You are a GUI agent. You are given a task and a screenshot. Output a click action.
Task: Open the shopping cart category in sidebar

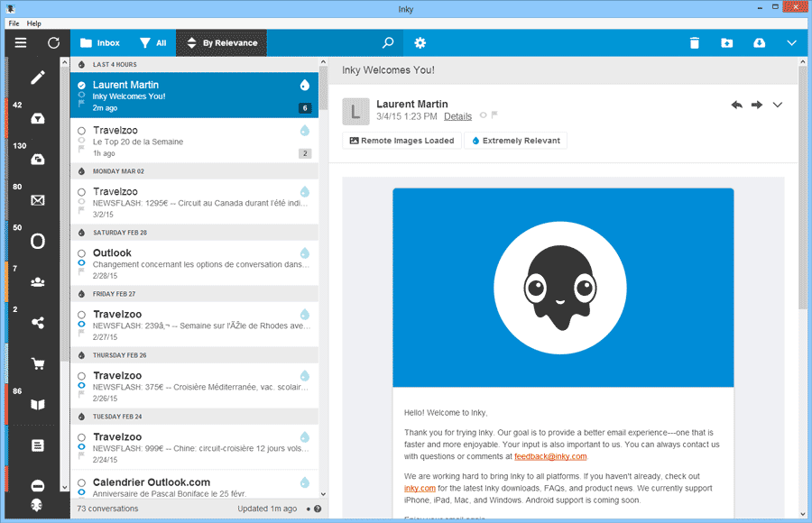pyautogui.click(x=38, y=363)
